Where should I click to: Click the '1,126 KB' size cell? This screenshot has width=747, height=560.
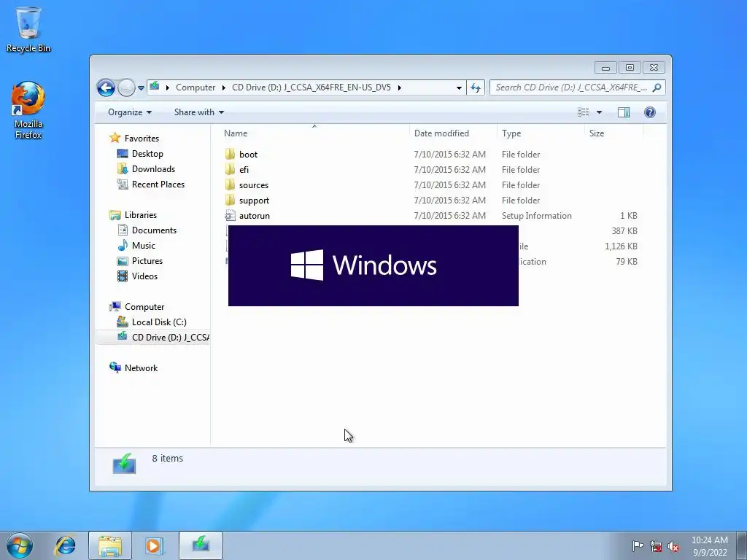(x=621, y=246)
